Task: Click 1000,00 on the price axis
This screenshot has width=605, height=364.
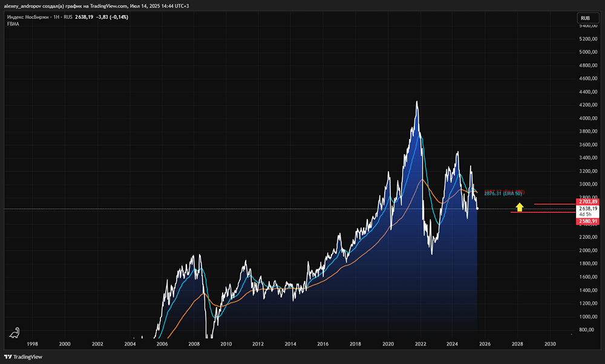Action: [x=588, y=317]
